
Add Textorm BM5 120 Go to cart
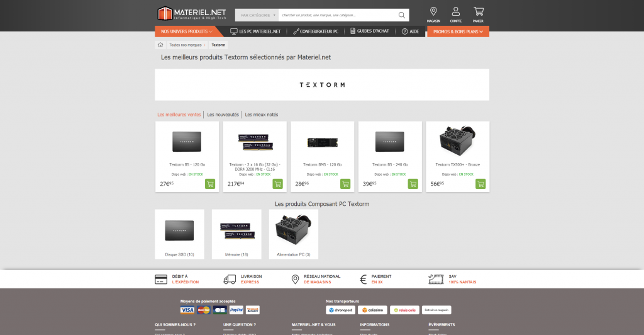click(345, 184)
